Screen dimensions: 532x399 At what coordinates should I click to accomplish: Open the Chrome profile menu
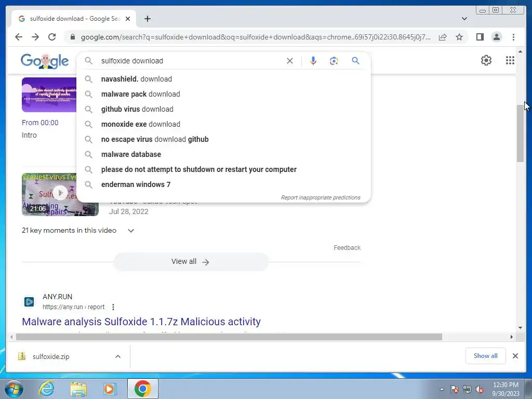point(497,37)
